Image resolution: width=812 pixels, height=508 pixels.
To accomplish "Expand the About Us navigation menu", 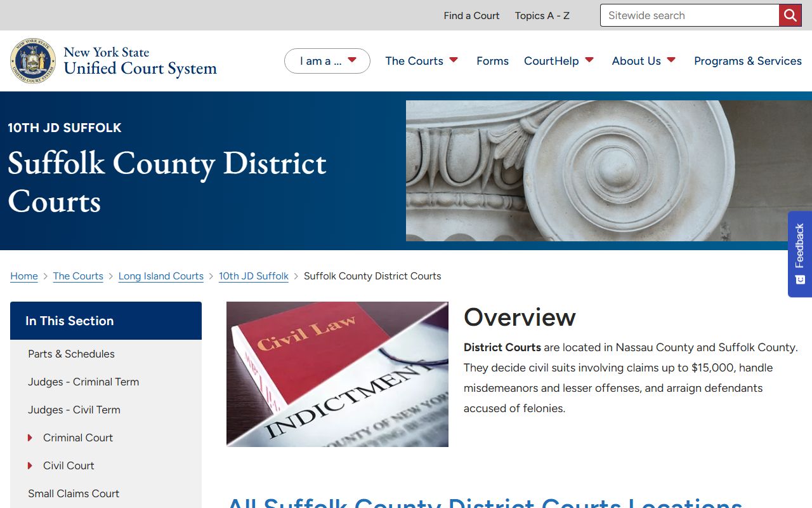I will point(644,61).
